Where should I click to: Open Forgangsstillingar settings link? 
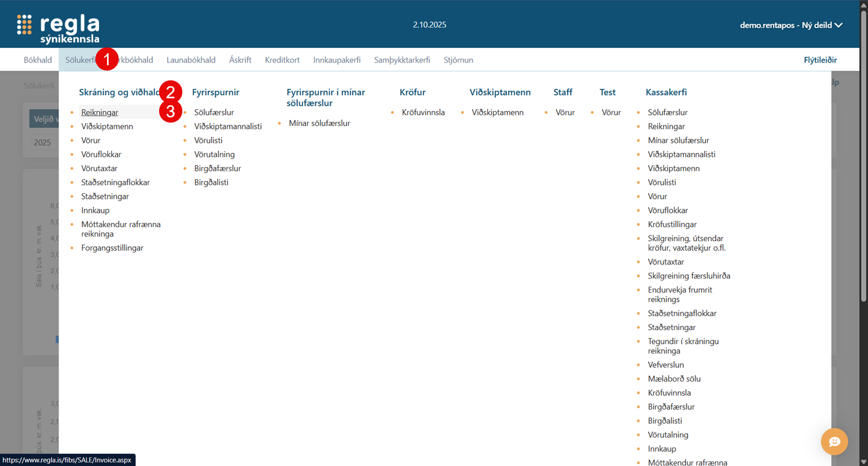112,248
